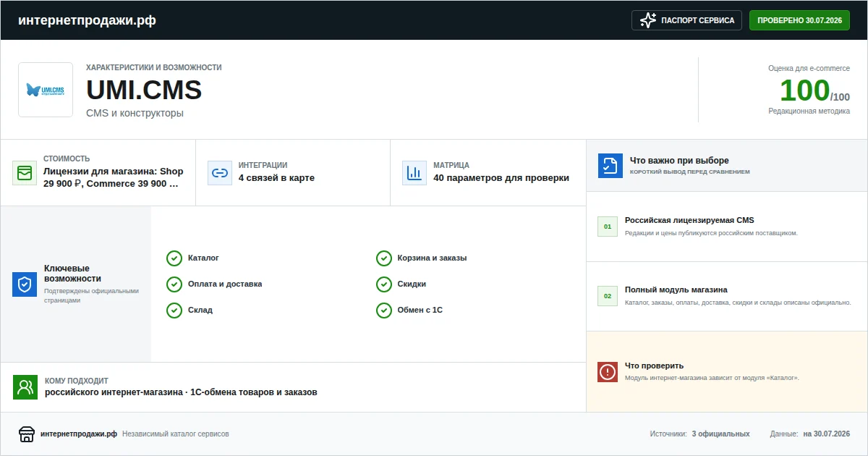
Task: Click the 40 параметров для проверки text
Action: pyautogui.click(x=501, y=178)
